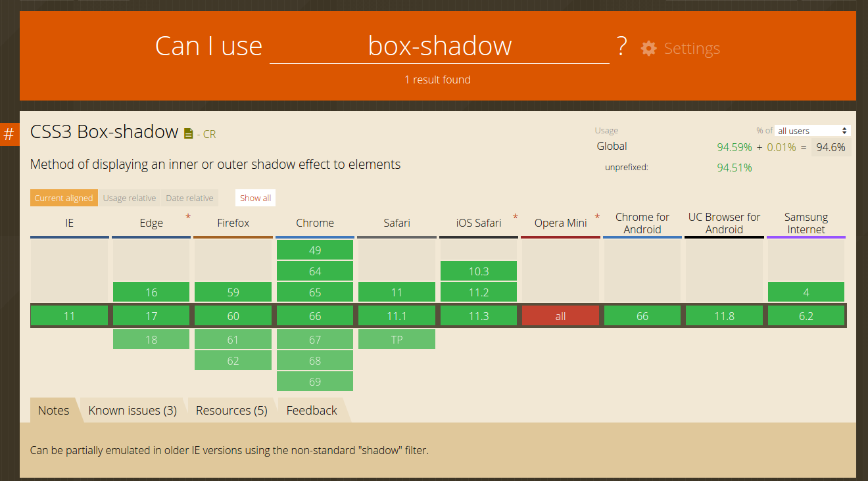This screenshot has width=868, height=481.
Task: Select the Edge 17 cell
Action: click(151, 316)
